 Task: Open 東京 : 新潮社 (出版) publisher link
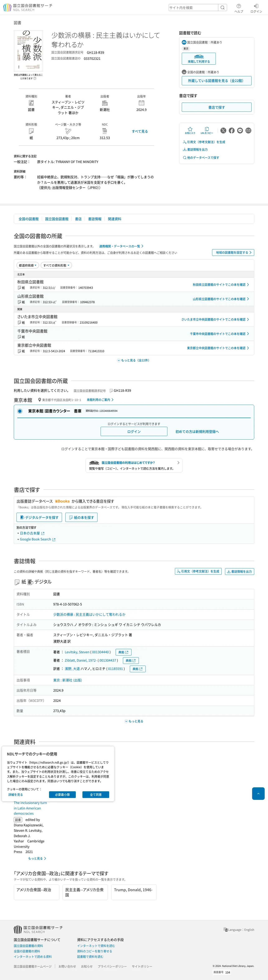[x=67, y=680]
